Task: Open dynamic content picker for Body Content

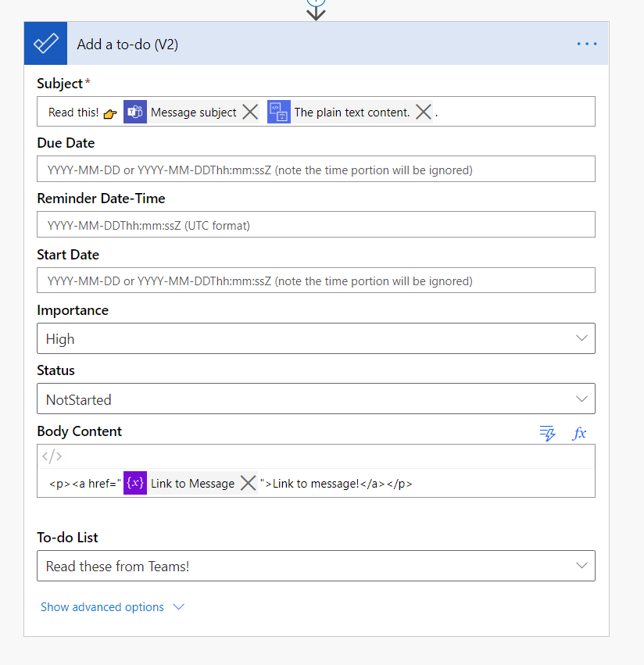Action: click(547, 433)
